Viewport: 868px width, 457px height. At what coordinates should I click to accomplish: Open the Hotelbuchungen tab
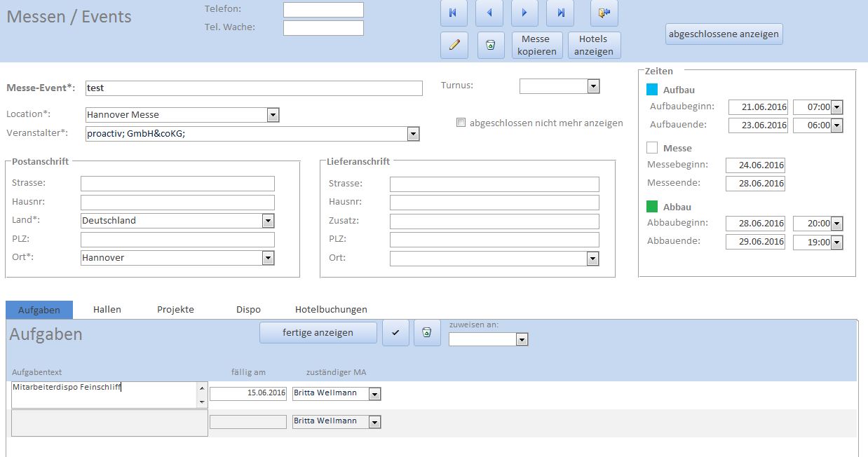tap(331, 309)
